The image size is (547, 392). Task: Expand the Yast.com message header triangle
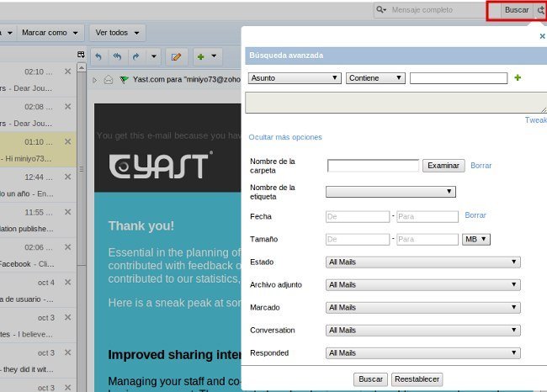click(x=95, y=80)
